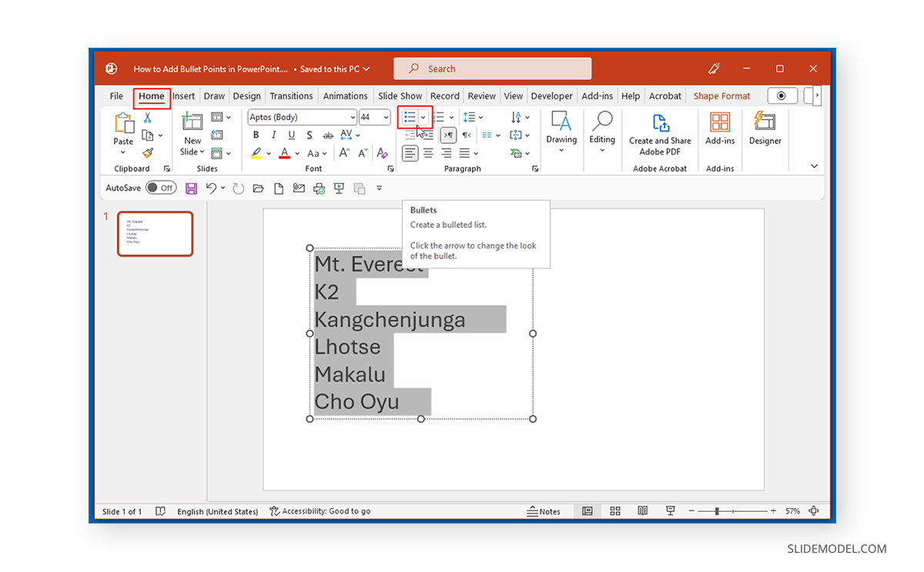Switch to the Design tab

pos(246,96)
